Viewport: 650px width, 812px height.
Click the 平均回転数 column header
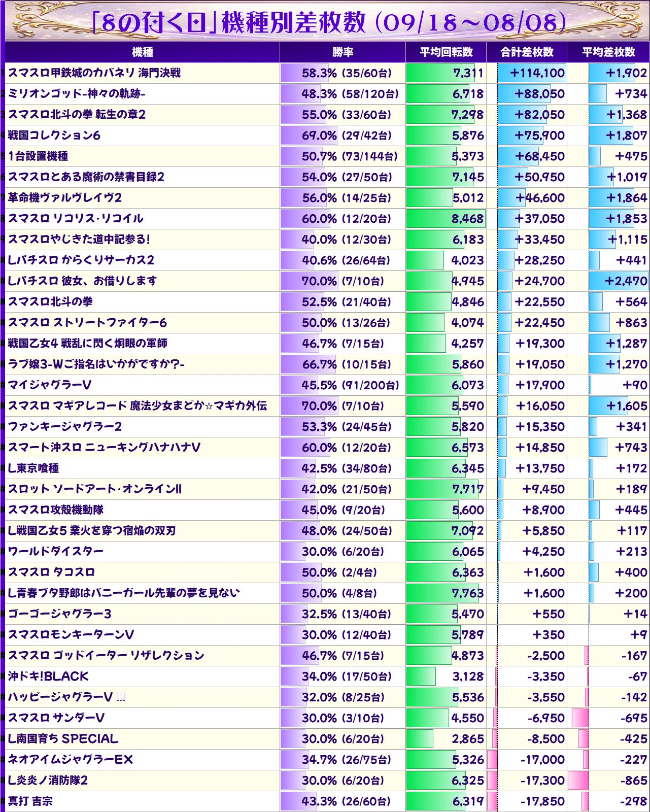446,52
